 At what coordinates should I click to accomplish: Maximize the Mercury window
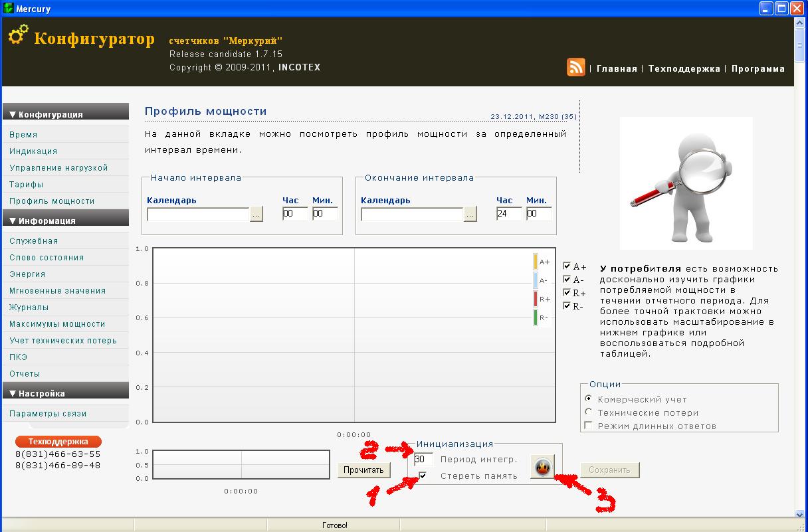coord(781,9)
